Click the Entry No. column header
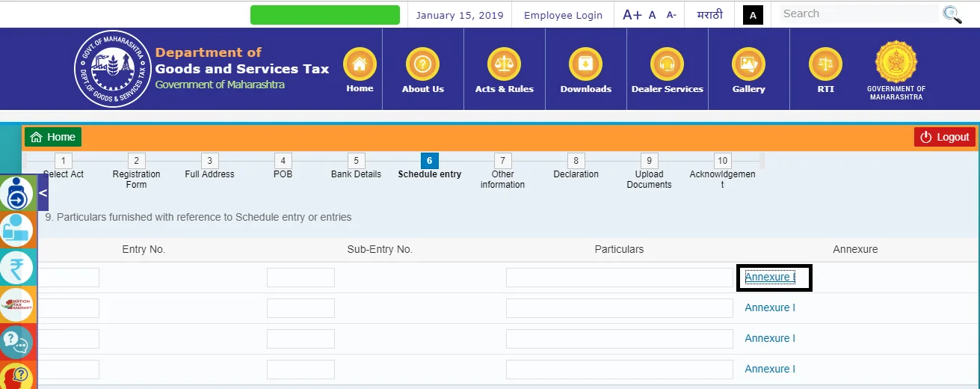This screenshot has width=980, height=389. 144,249
